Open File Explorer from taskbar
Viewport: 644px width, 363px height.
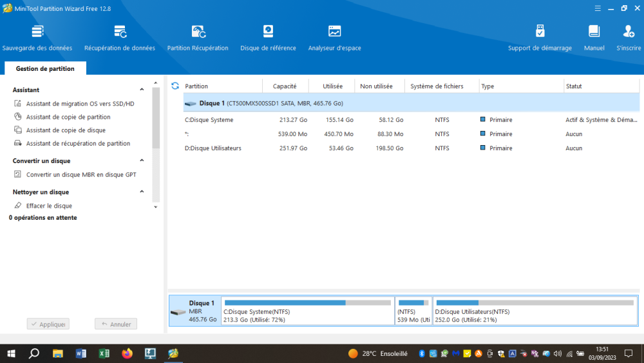57,353
